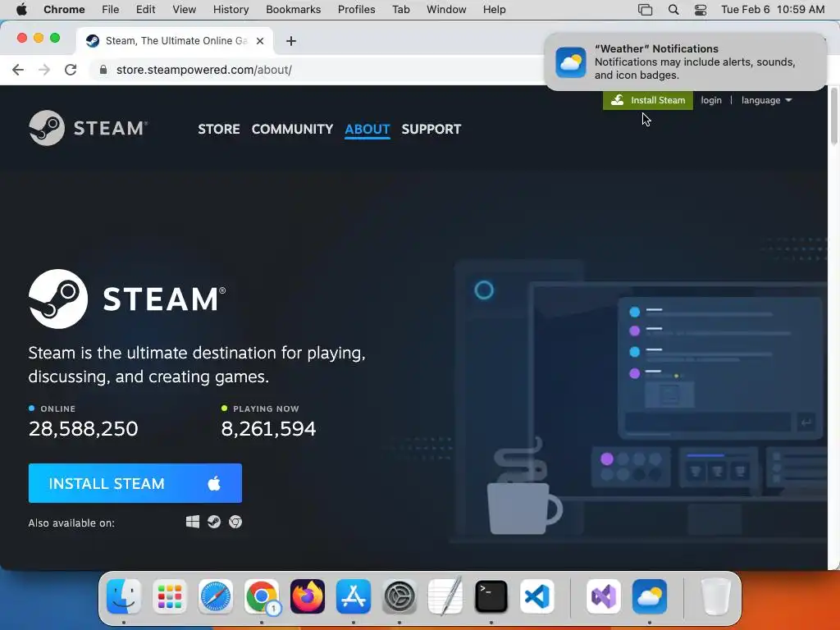Click the Windows platform icon

pyautogui.click(x=193, y=522)
